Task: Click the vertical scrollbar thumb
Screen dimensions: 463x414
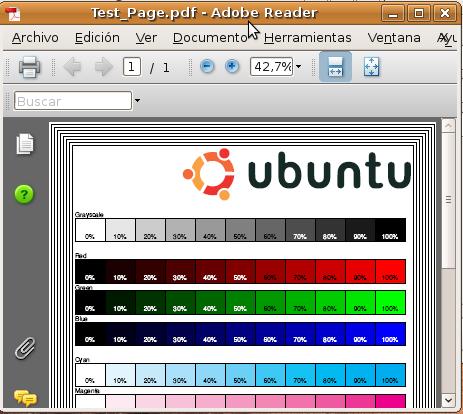Action: click(448, 200)
